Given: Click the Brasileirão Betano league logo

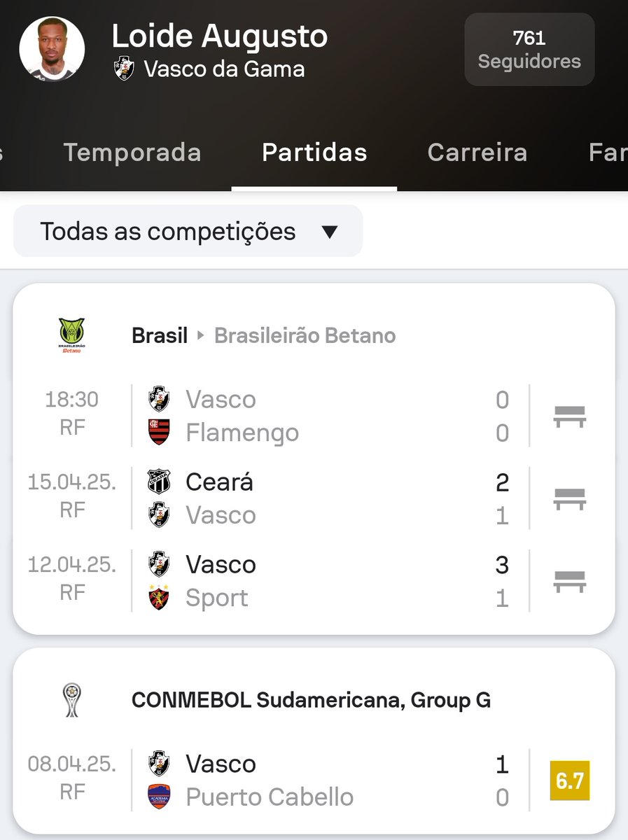Looking at the screenshot, I should (71, 335).
